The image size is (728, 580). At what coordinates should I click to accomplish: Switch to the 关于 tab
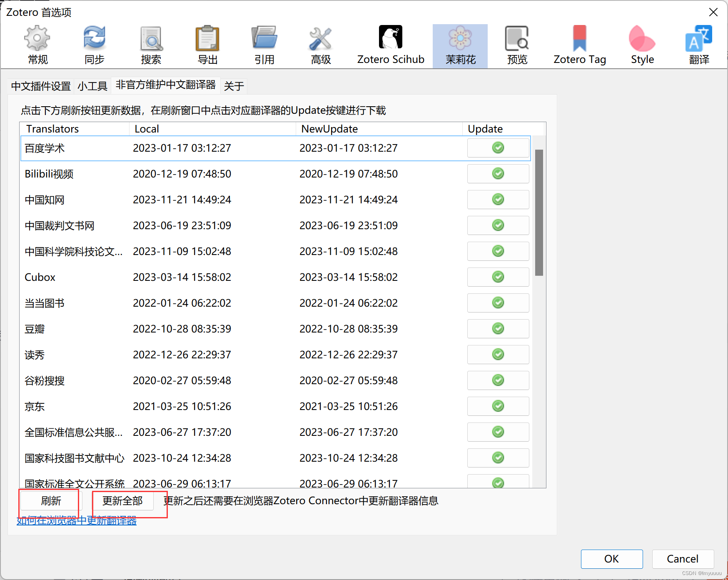coord(234,86)
